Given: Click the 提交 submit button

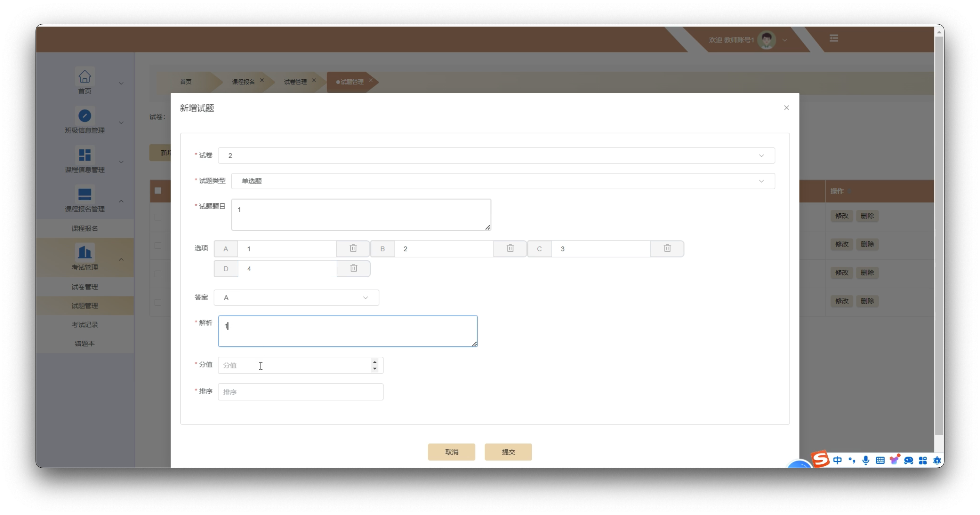Looking at the screenshot, I should click(508, 452).
